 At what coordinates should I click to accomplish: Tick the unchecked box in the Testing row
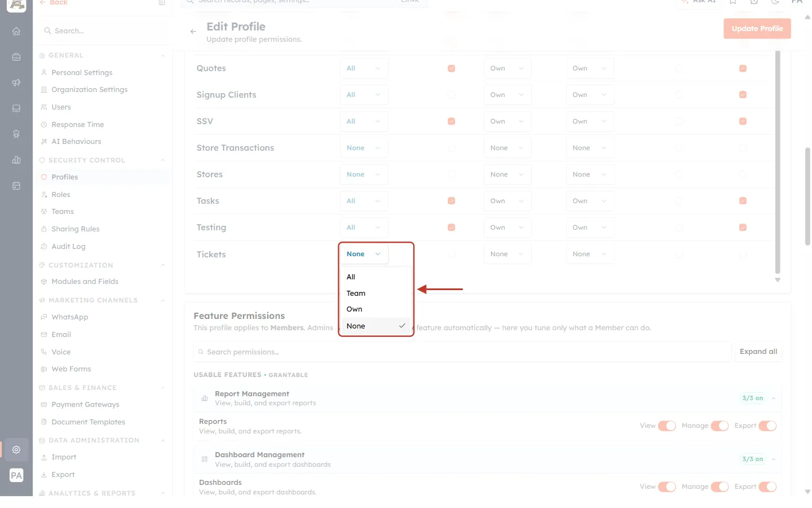click(679, 227)
